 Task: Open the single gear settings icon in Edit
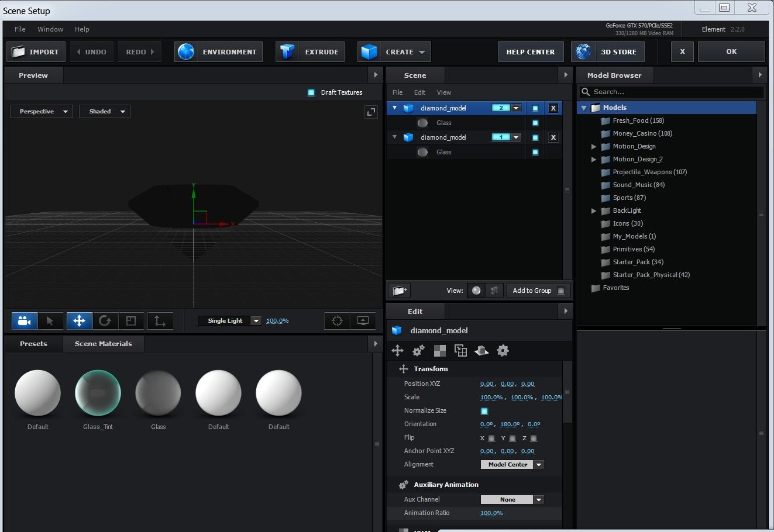click(503, 351)
